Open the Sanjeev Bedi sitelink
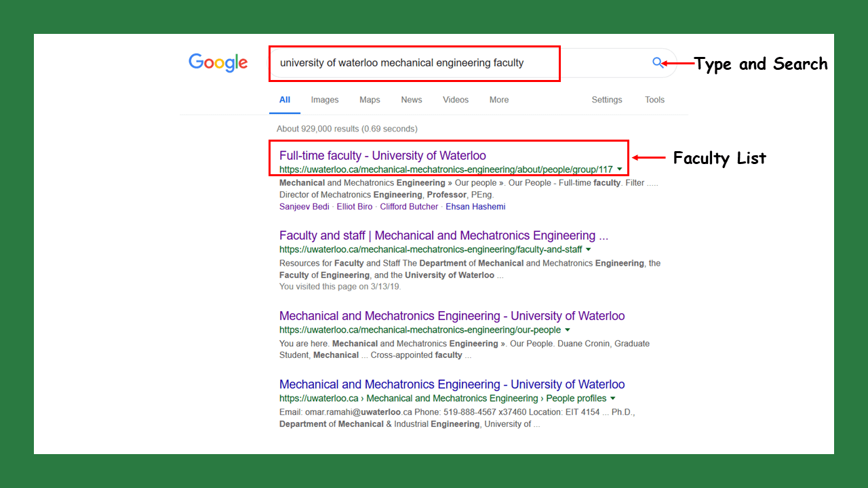Viewport: 868px width, 488px height. (304, 207)
